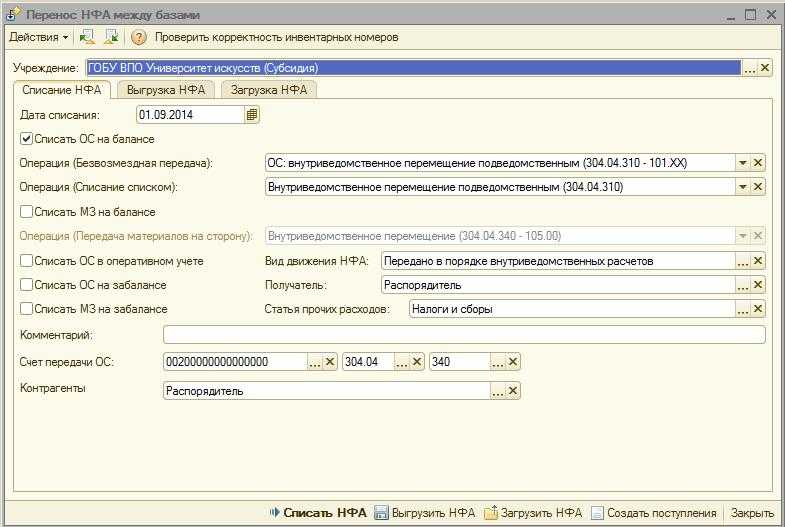785x527 pixels.
Task: Check Списать ОС на забалансе
Action: click(27, 285)
